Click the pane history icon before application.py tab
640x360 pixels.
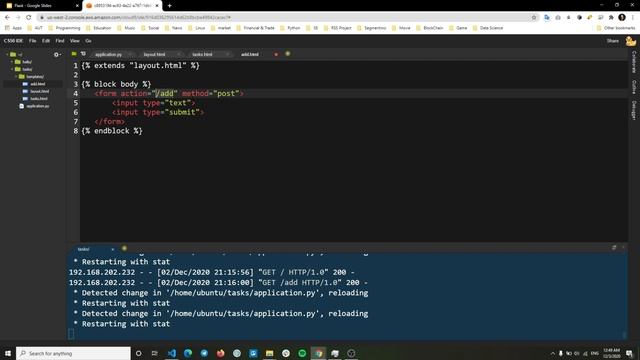click(x=83, y=54)
